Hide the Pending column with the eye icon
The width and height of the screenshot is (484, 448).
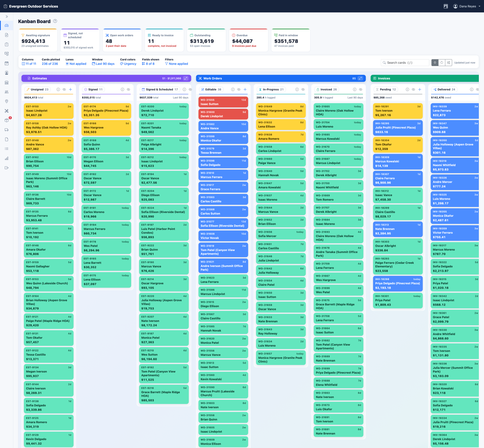413,90
